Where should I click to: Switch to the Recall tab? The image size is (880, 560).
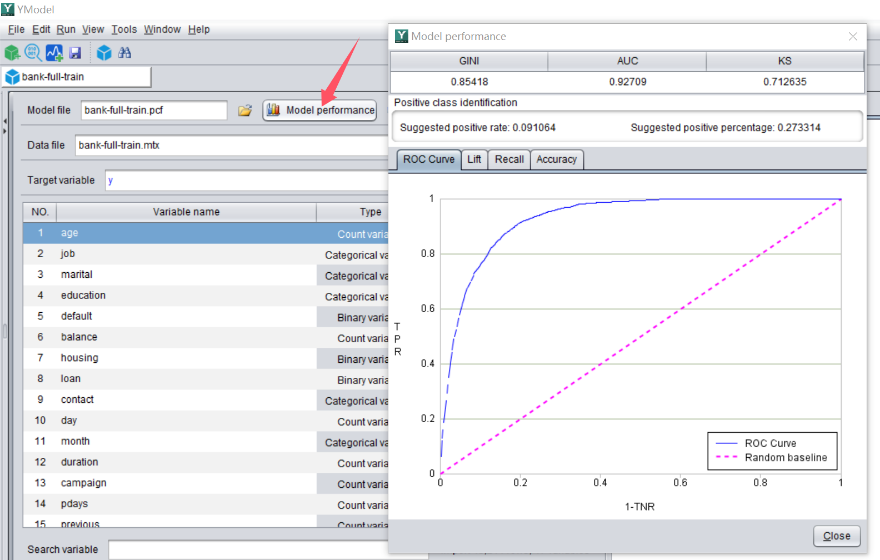[509, 159]
